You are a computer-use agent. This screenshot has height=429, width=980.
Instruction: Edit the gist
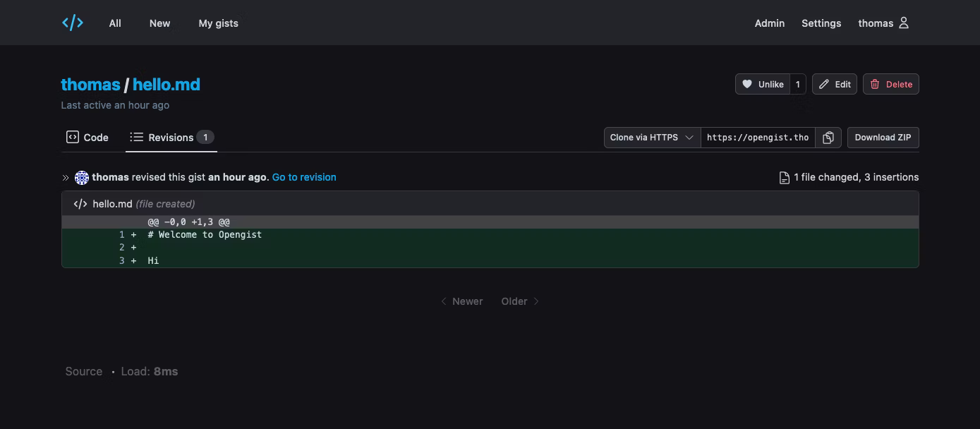coord(835,84)
